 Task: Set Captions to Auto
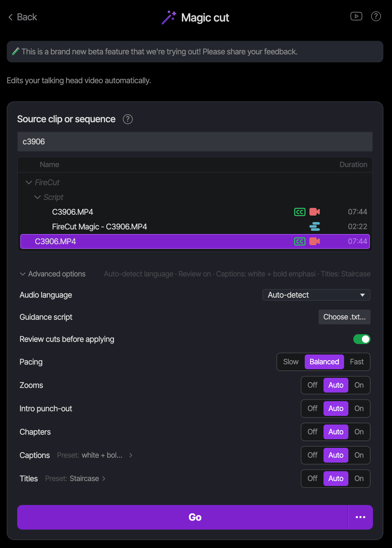(x=336, y=455)
